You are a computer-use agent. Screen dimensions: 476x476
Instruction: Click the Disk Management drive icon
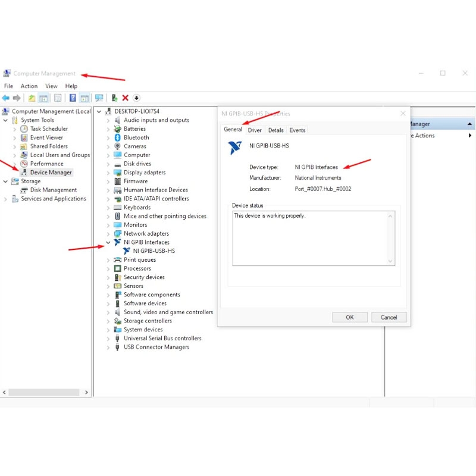point(24,190)
